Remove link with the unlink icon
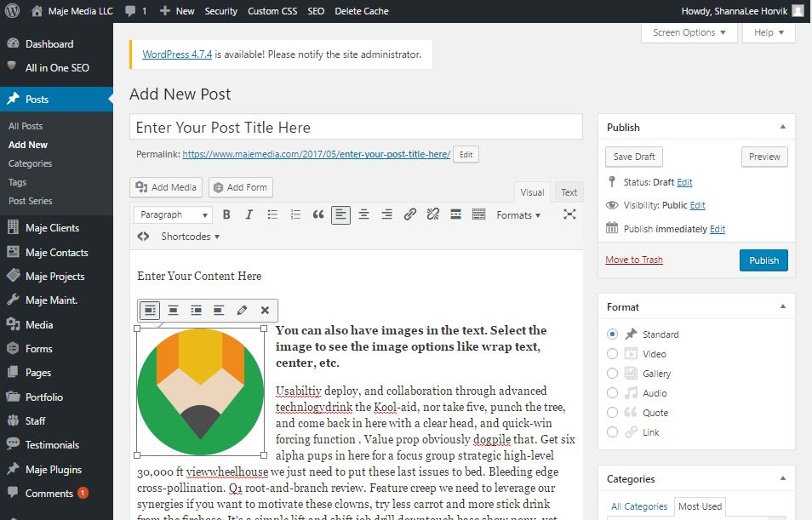Image resolution: width=812 pixels, height=520 pixels. click(433, 214)
